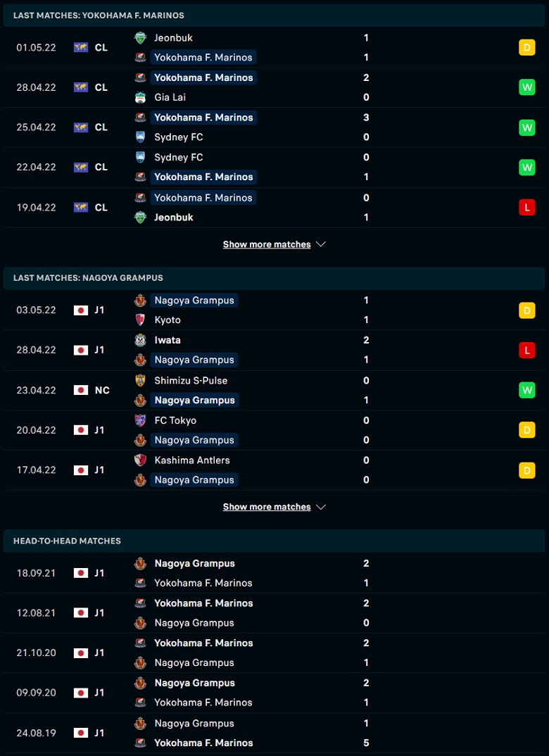549x756 pixels.
Task: Click the Shimizu S-Pulse logo
Action: (140, 380)
